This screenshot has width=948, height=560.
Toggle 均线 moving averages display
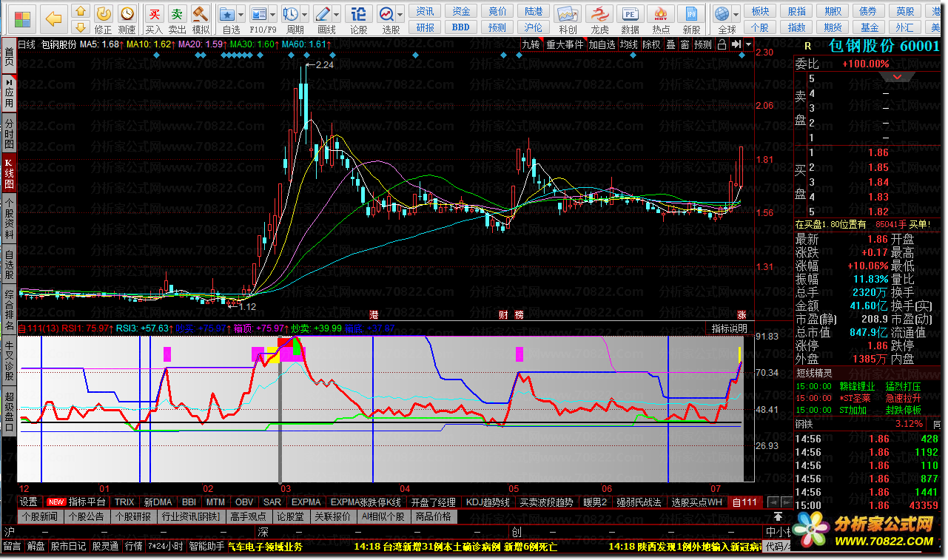coord(630,44)
